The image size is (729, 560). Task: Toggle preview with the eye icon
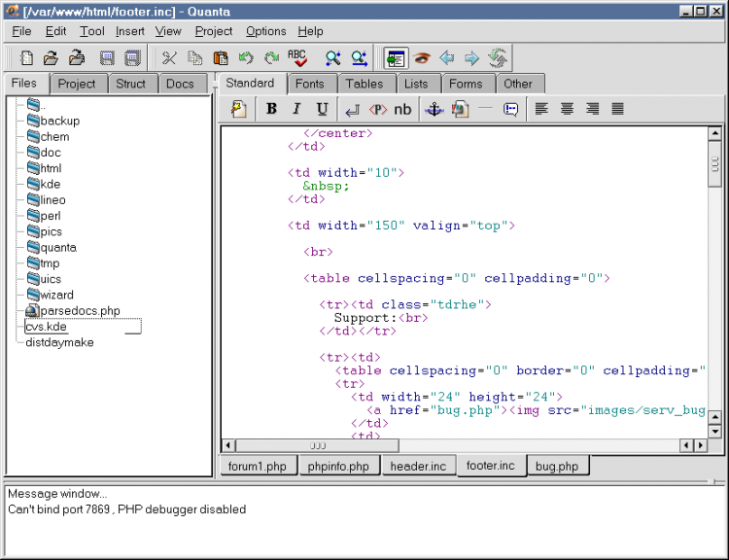pos(422,58)
